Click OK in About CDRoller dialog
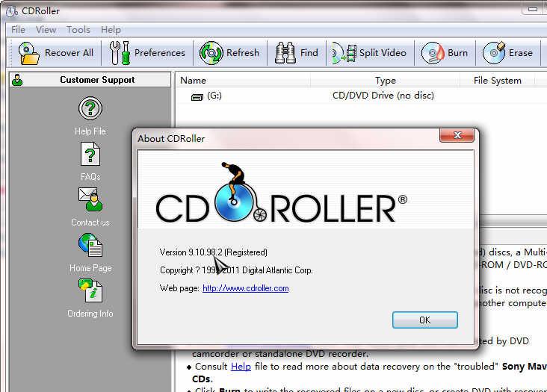The height and width of the screenshot is (392, 547). (x=425, y=320)
